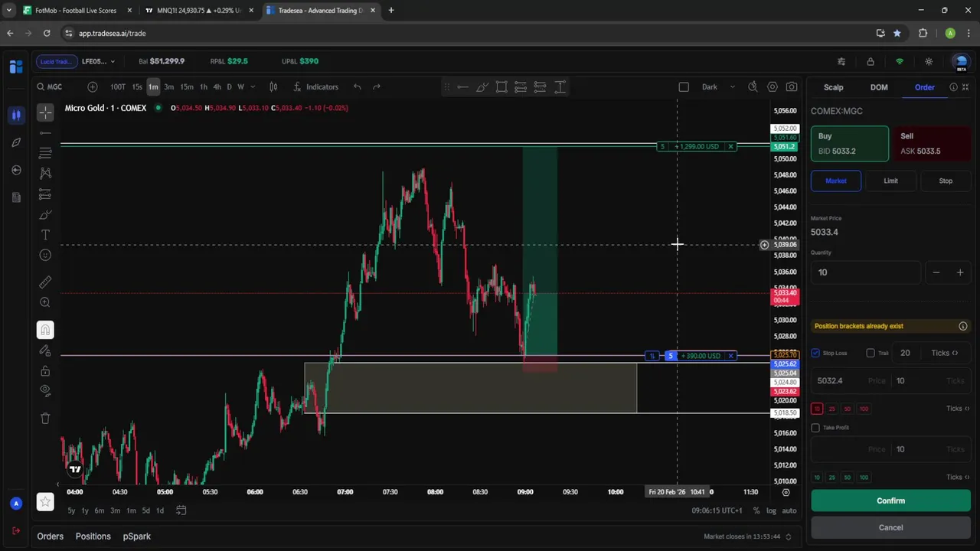Viewport: 980px width, 551px height.
Task: Click Confirm to place the order
Action: [890, 500]
